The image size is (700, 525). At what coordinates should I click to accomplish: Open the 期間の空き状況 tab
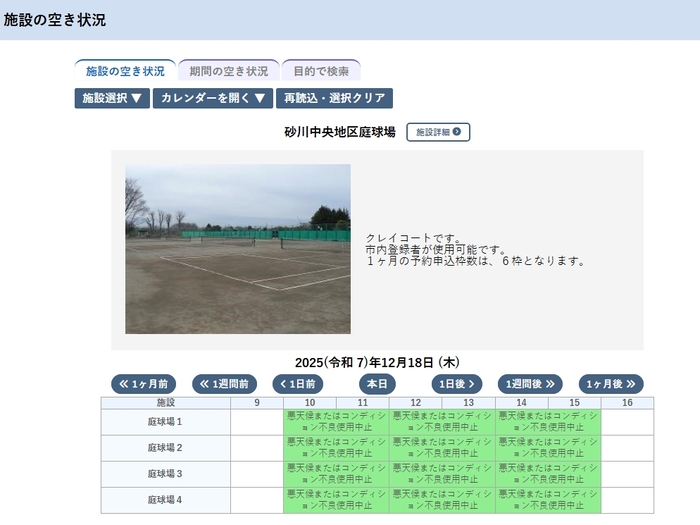tap(229, 71)
